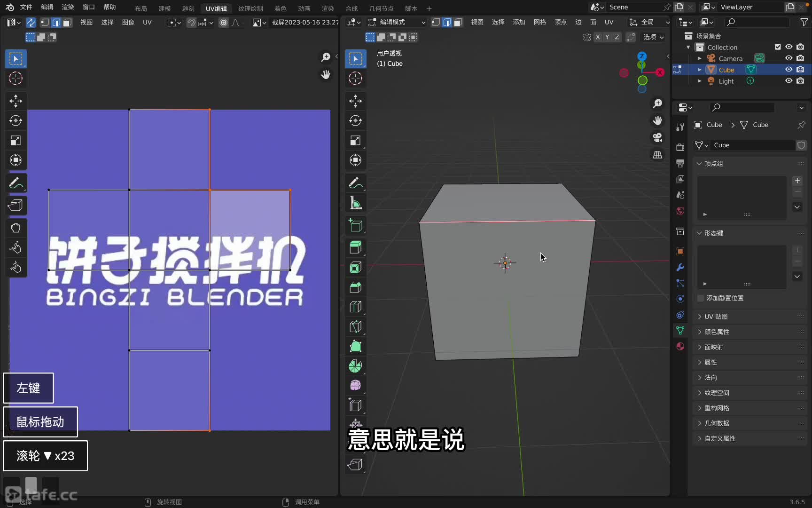Open the 文件 menu
The height and width of the screenshot is (508, 812).
click(26, 7)
